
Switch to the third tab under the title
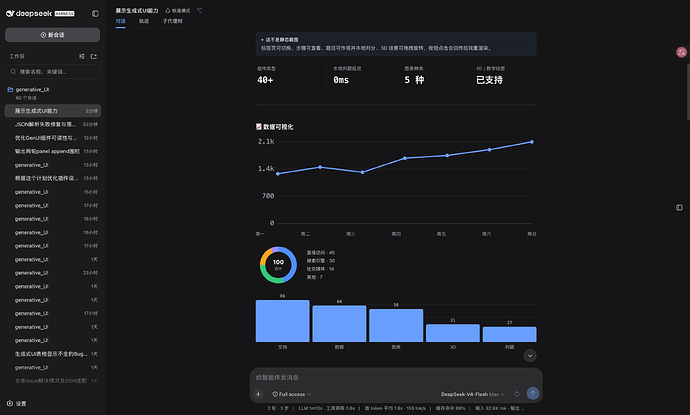coord(172,21)
